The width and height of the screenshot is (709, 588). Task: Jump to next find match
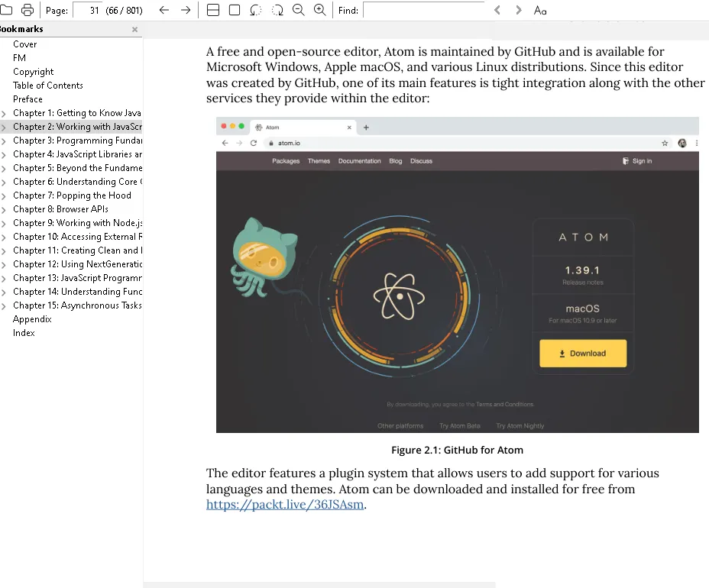tap(519, 10)
